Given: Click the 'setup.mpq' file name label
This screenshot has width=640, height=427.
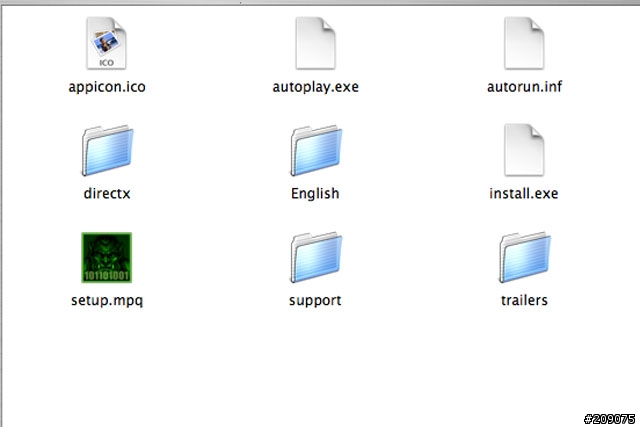Looking at the screenshot, I should tap(107, 301).
